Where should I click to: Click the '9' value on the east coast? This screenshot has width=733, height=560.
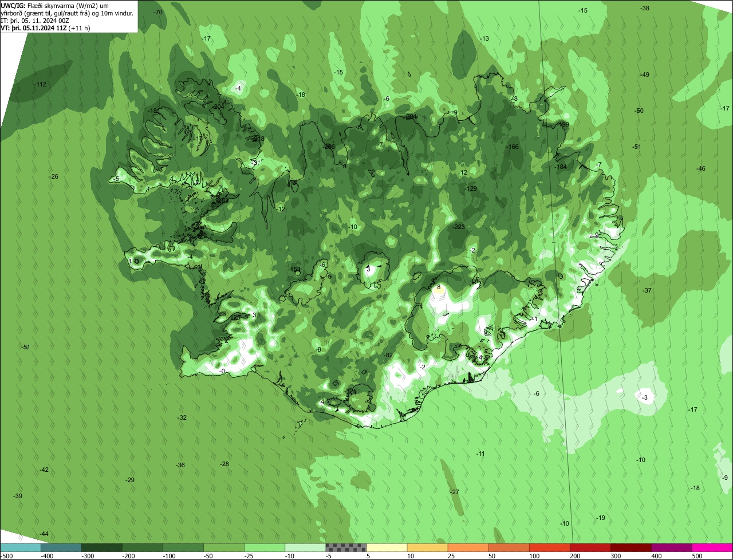596,235
